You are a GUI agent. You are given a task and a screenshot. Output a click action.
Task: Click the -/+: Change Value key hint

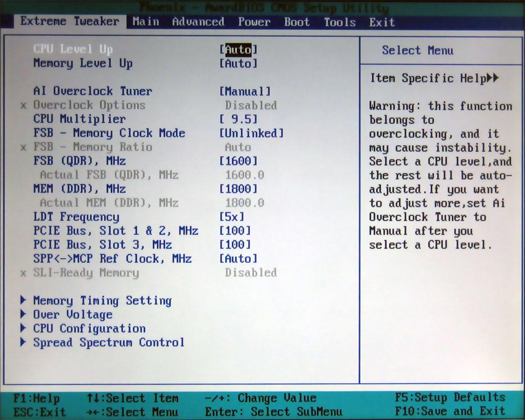[x=260, y=397]
